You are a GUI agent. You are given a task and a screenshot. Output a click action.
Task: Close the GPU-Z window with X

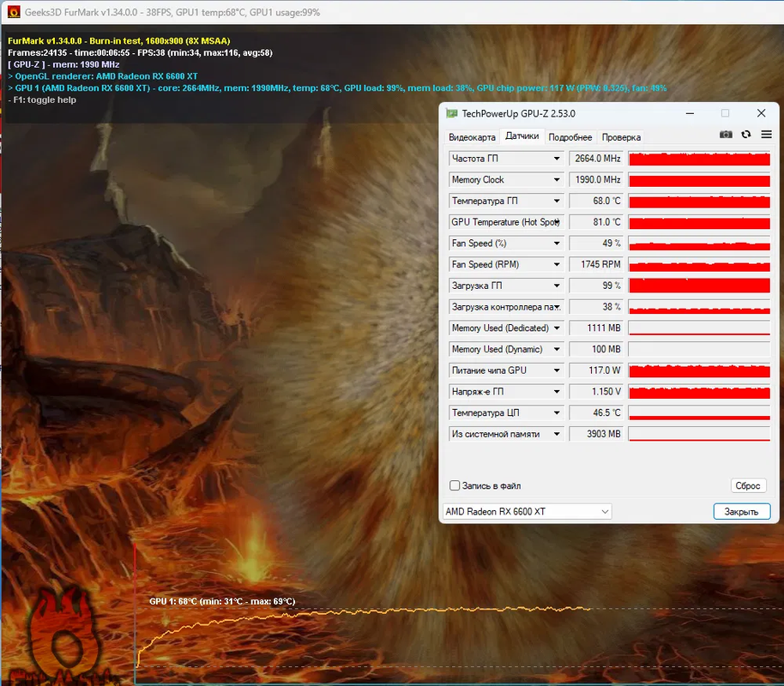[761, 113]
